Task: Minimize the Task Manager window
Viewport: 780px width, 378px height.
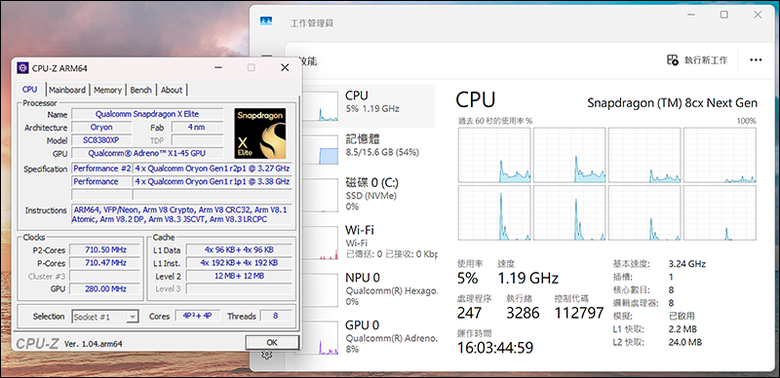Action: coord(691,15)
